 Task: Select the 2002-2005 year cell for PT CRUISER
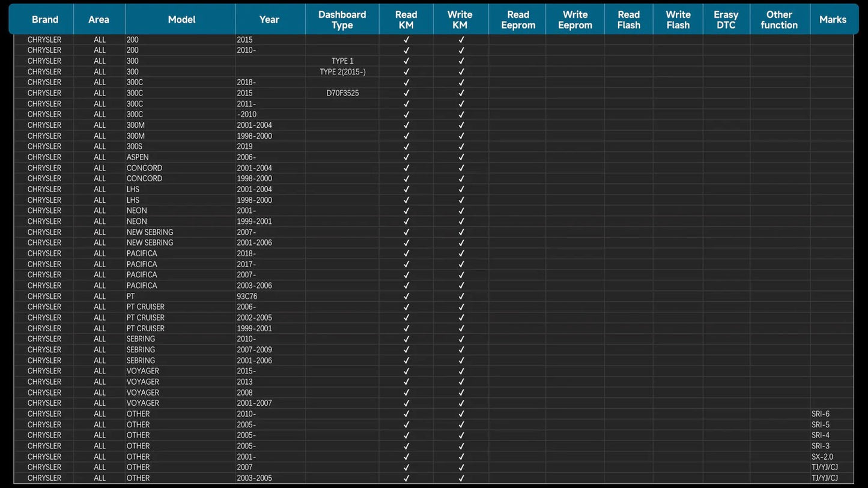pos(254,318)
